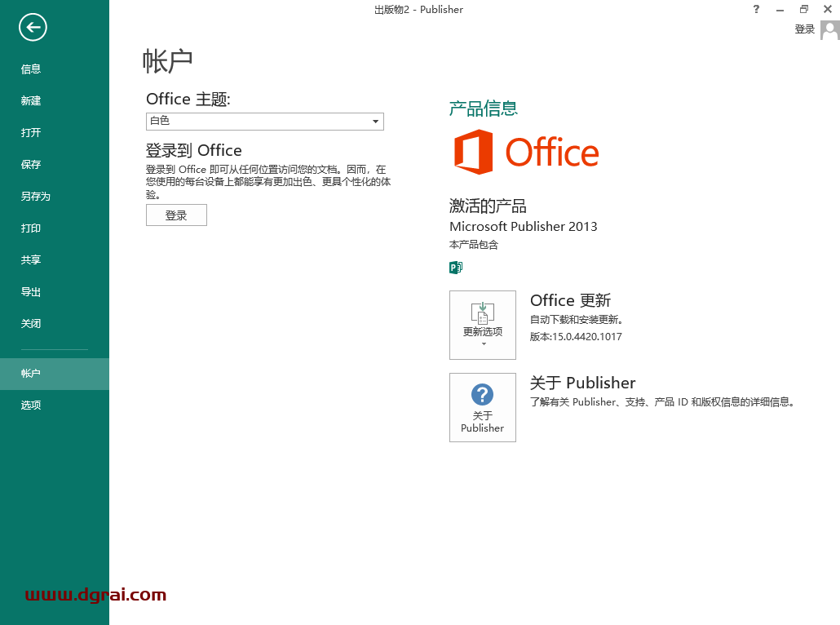840x625 pixels.
Task: Click the Microsoft Publisher 2013 product name
Action: (524, 226)
